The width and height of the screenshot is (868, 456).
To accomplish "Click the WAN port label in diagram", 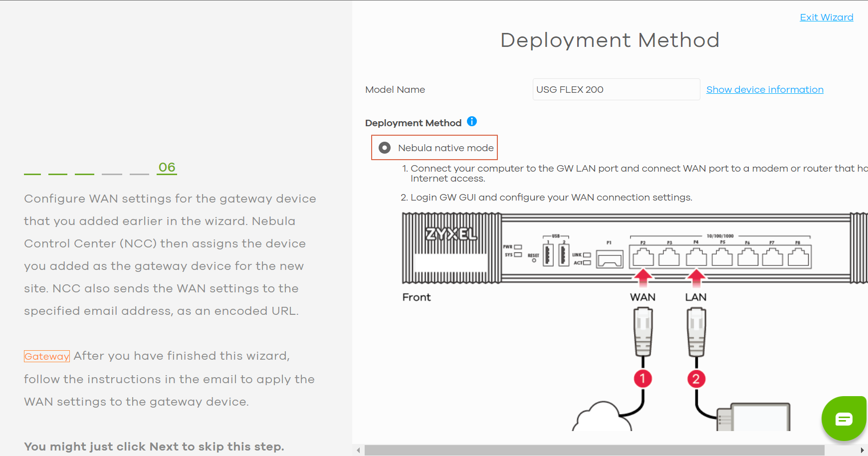I will click(x=643, y=297).
